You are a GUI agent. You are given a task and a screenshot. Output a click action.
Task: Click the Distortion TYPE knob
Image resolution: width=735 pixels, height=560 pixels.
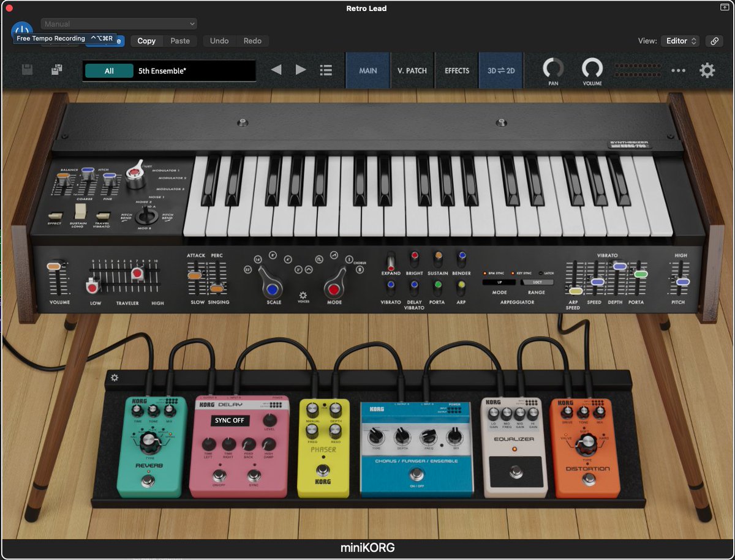(587, 446)
